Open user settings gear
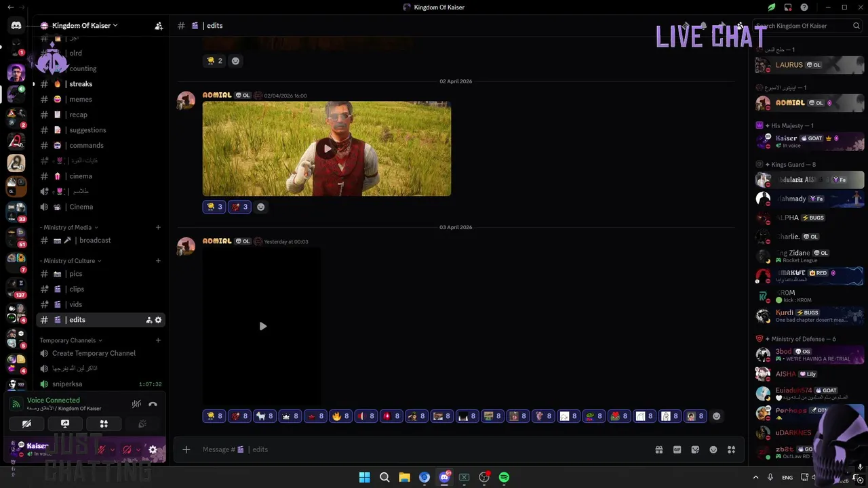 pos(153,449)
